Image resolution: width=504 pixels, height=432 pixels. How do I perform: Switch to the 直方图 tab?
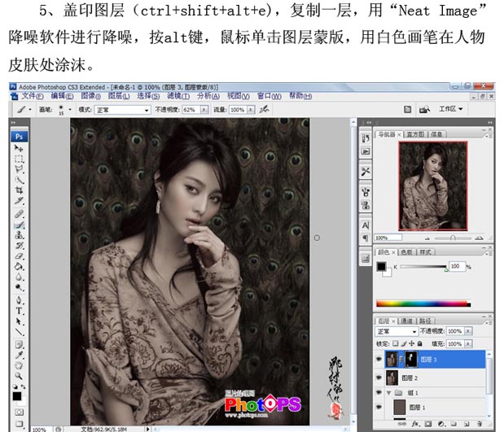pyautogui.click(x=415, y=134)
